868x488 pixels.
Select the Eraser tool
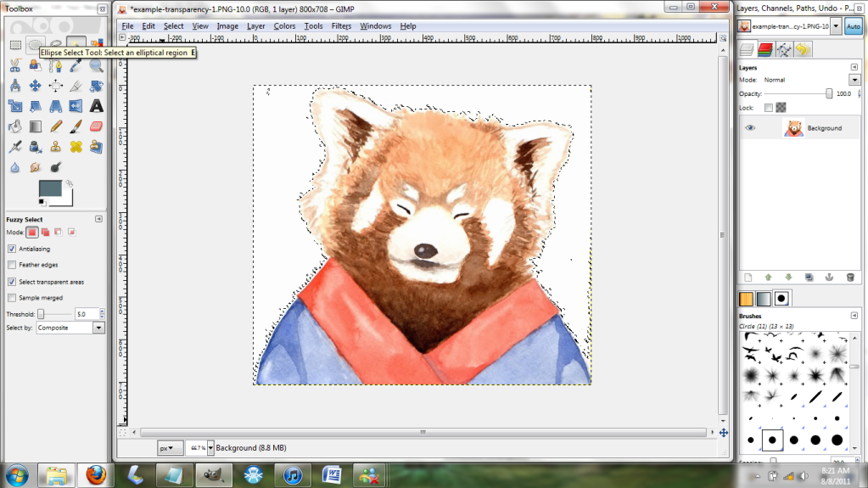point(97,126)
